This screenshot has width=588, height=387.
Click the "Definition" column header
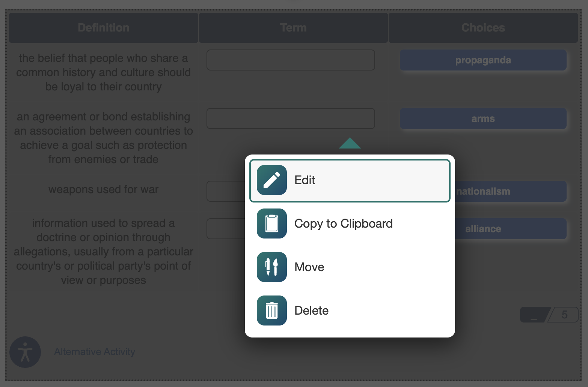[x=103, y=27]
